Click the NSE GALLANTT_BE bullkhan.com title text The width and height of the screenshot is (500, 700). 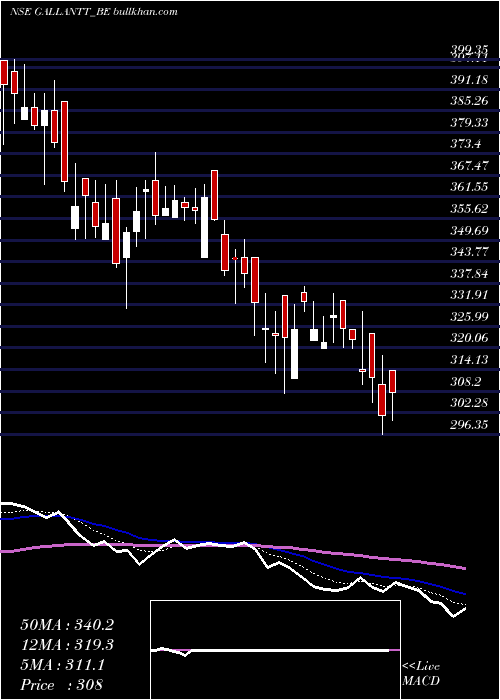click(x=94, y=12)
